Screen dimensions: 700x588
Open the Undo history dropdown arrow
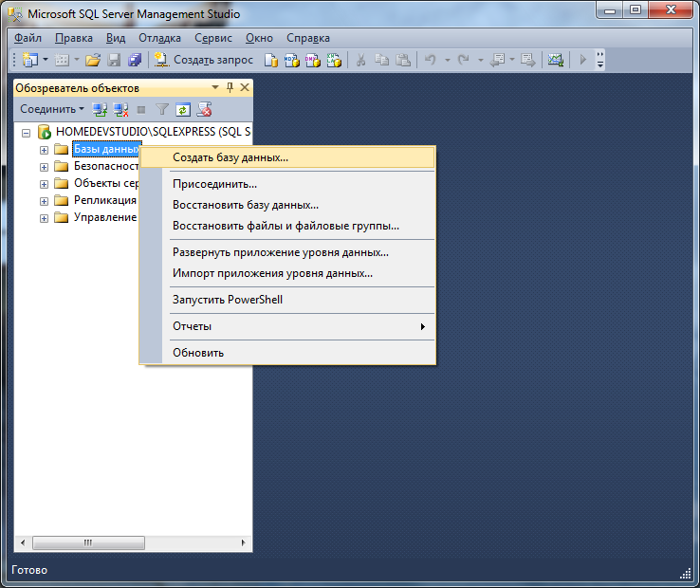447,60
